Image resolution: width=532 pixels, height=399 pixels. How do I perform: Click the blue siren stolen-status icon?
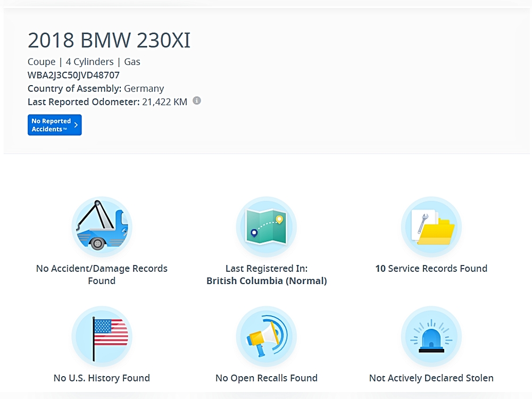(431, 336)
